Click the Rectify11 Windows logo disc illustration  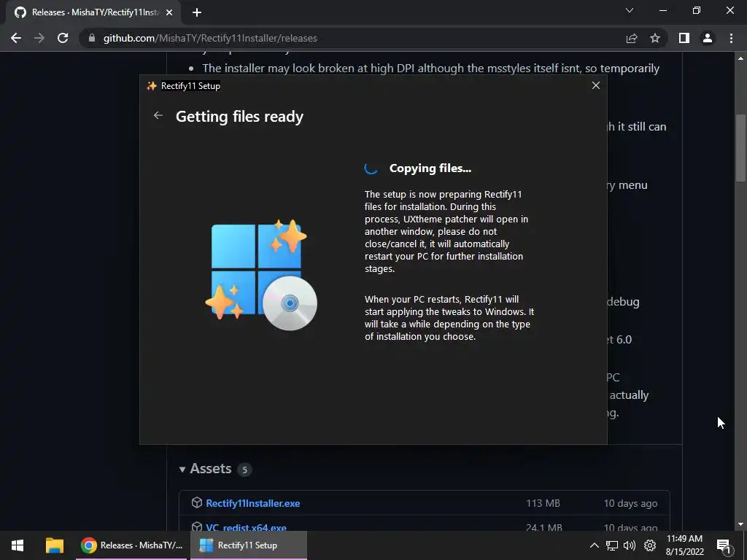tap(261, 275)
